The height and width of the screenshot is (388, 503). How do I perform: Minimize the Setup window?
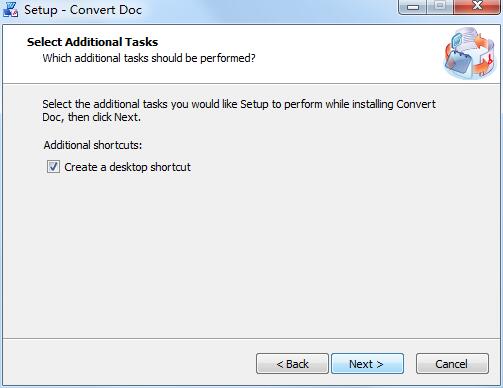(x=413, y=7)
